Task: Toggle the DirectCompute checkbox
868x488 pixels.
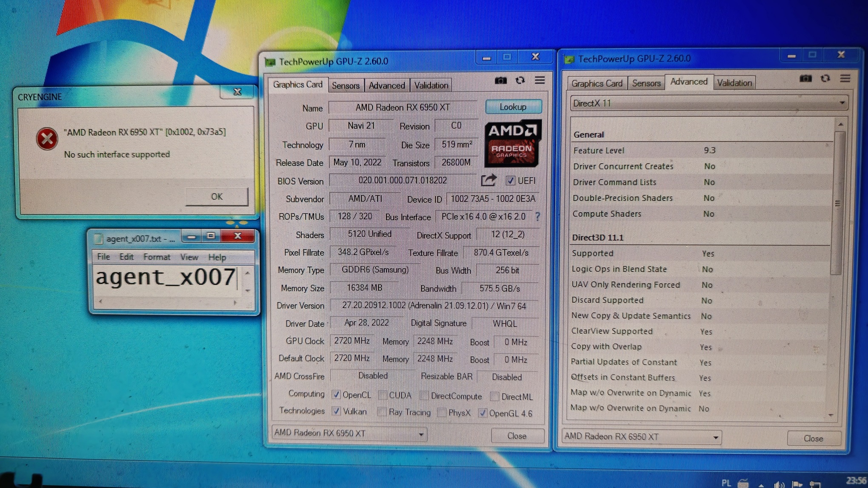Action: [424, 395]
